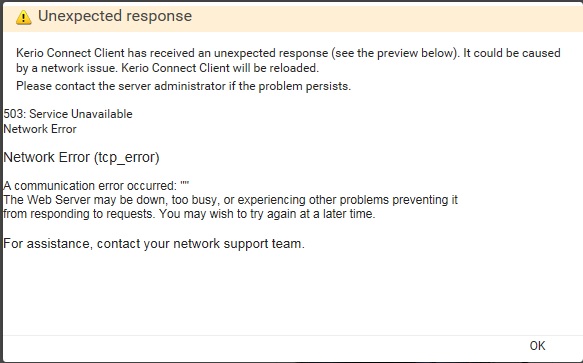Select the "503: Service Unavailable" status line
Screen dimensions: 583x363
point(68,114)
